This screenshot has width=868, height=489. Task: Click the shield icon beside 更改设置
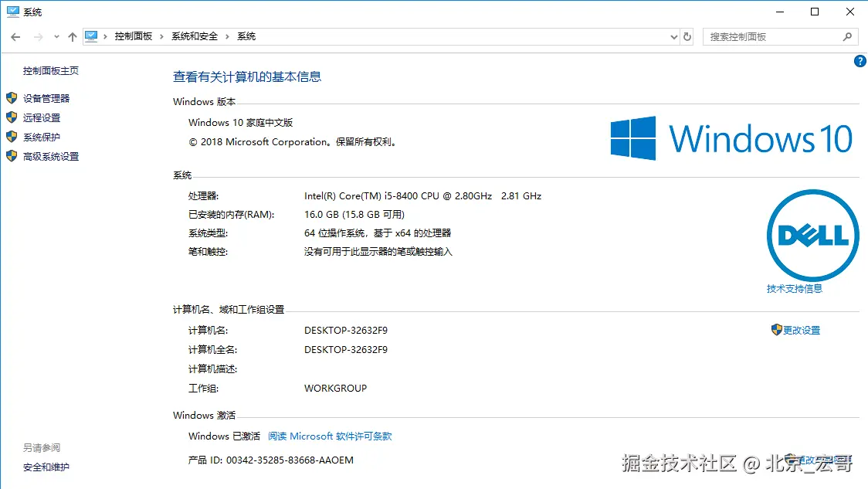[776, 330]
